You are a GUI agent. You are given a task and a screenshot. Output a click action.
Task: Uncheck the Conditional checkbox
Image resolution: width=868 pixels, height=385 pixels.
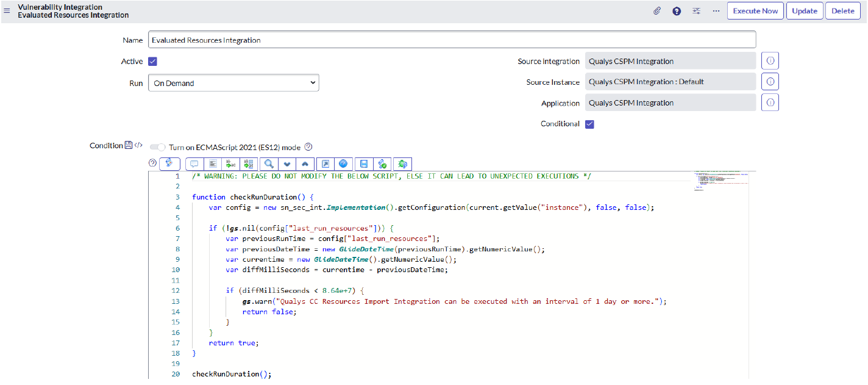(x=589, y=124)
